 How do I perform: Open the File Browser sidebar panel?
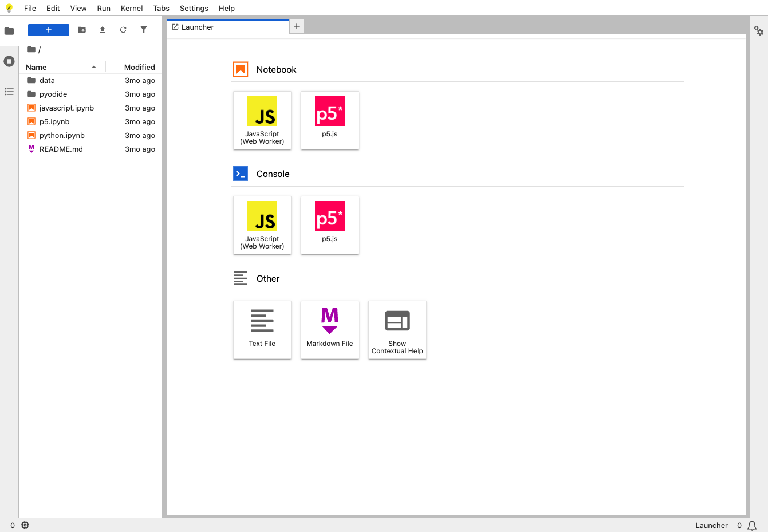point(9,31)
